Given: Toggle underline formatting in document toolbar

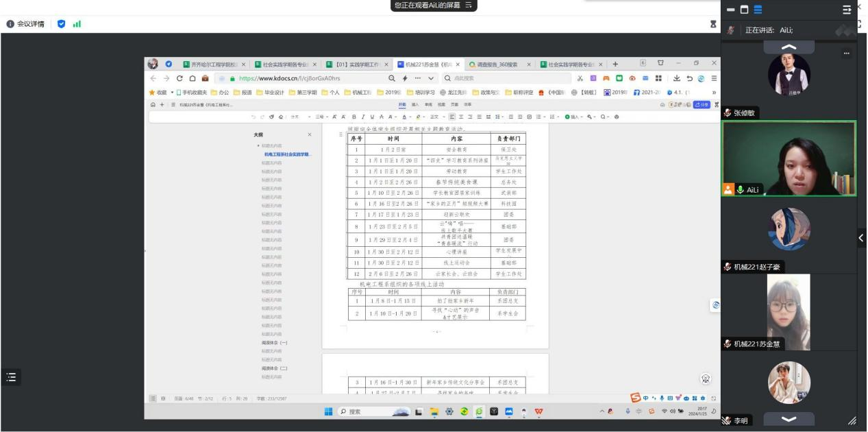Looking at the screenshot, I should tap(372, 117).
